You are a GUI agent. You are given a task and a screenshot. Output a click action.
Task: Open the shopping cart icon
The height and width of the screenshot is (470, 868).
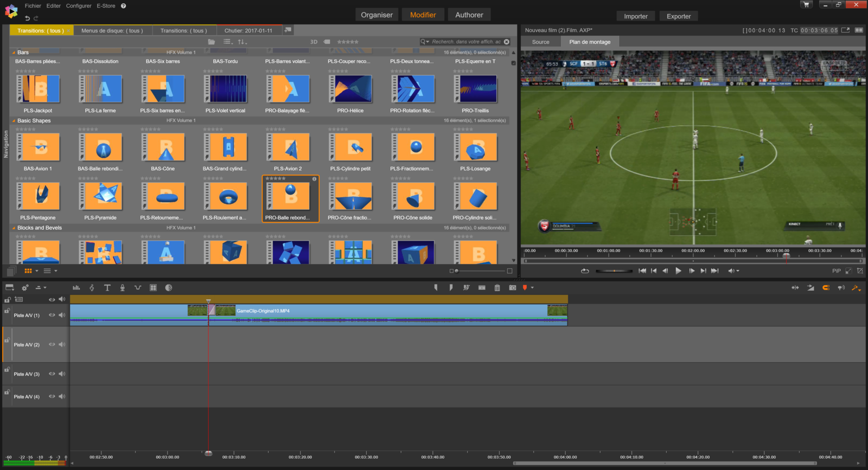pos(806,4)
